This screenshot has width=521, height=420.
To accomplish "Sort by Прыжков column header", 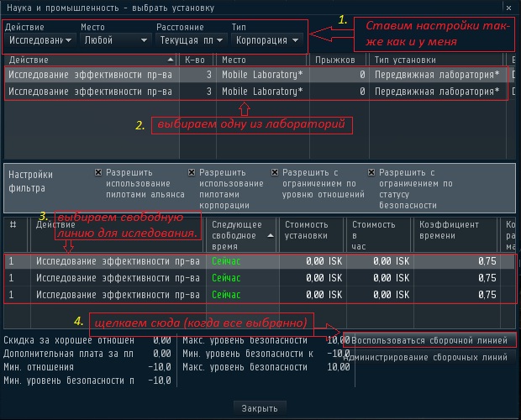I will click(x=339, y=60).
